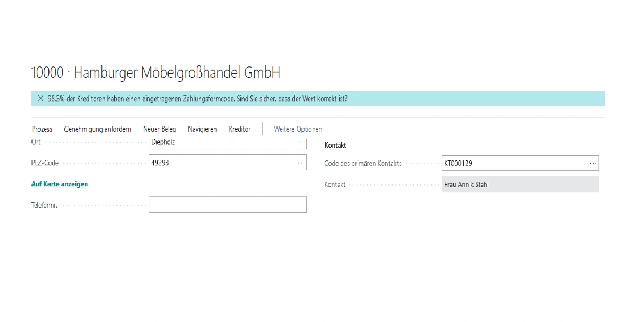
Task: Select the Kontakt field Frau Annik Stahl
Action: (x=520, y=185)
